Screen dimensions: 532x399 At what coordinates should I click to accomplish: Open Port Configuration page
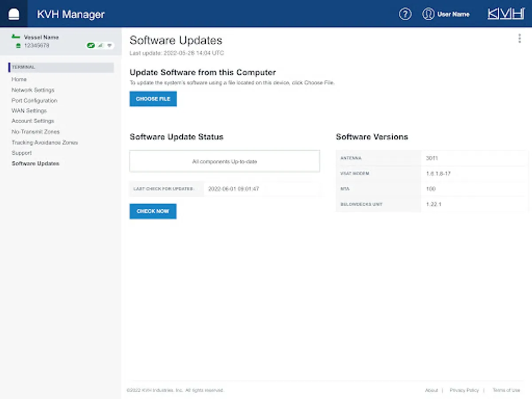35,101
